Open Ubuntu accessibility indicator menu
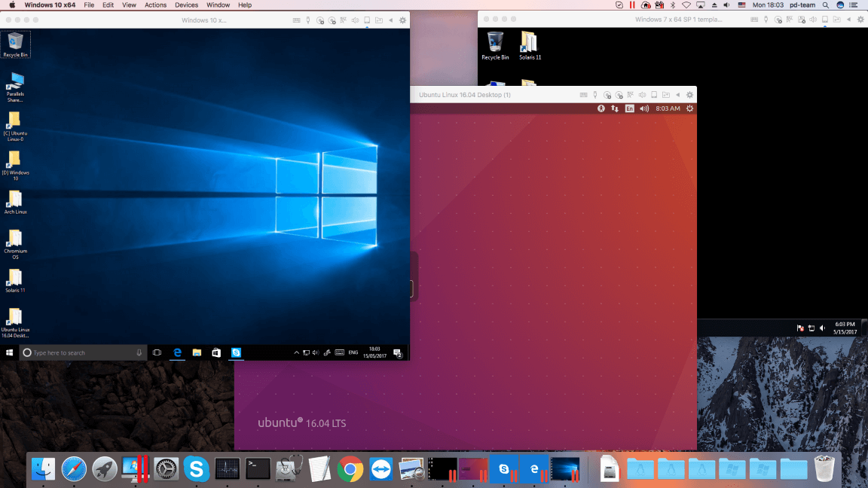The width and height of the screenshot is (868, 488). (x=601, y=108)
